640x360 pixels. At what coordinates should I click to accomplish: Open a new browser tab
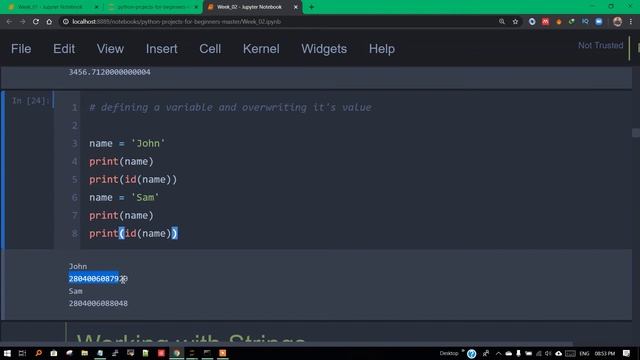pyautogui.click(x=311, y=7)
